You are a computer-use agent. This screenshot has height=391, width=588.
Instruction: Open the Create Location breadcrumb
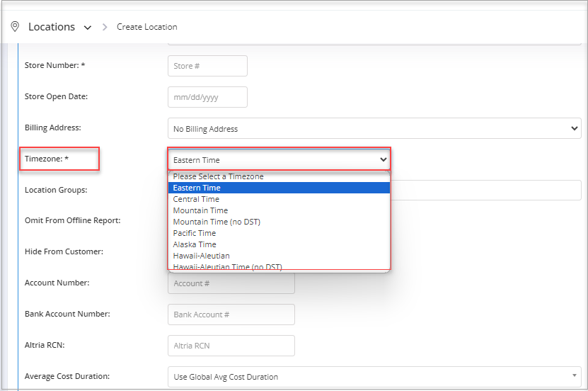click(x=147, y=27)
